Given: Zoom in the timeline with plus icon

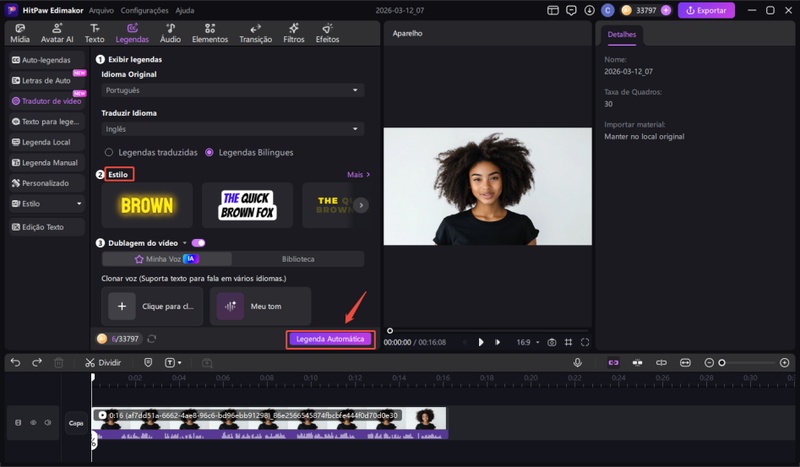Looking at the screenshot, I should pyautogui.click(x=784, y=362).
